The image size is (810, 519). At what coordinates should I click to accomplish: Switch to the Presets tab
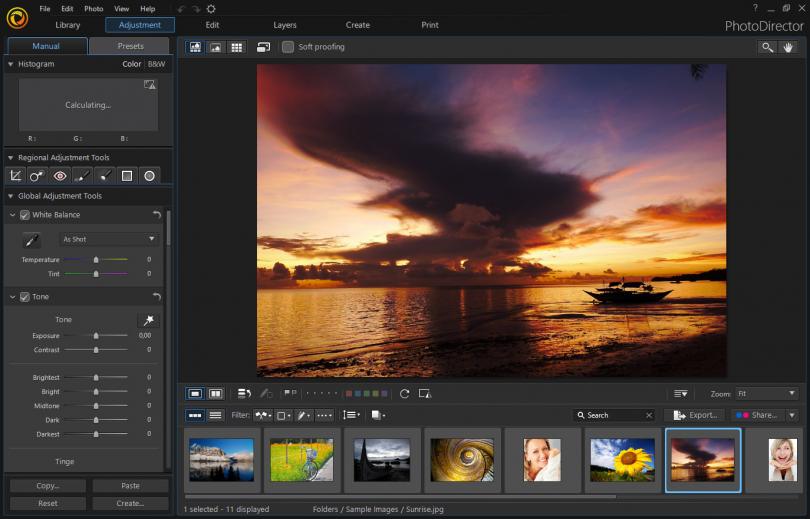tap(130, 46)
